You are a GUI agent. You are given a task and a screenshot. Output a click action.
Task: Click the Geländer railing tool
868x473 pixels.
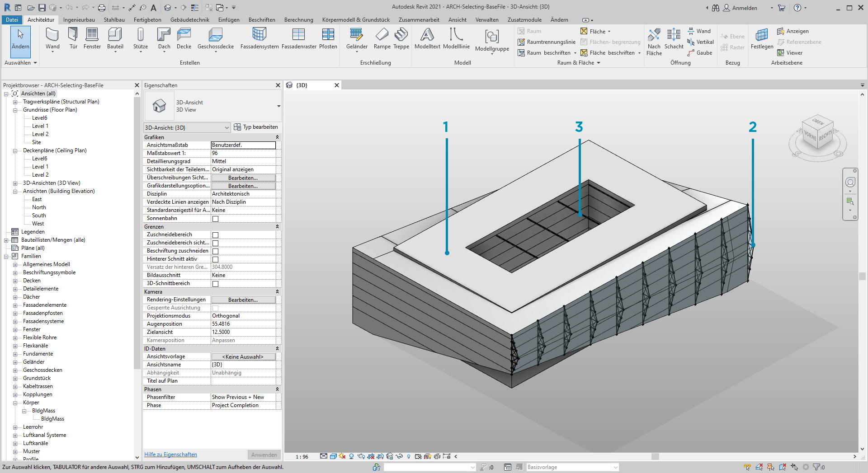point(357,39)
